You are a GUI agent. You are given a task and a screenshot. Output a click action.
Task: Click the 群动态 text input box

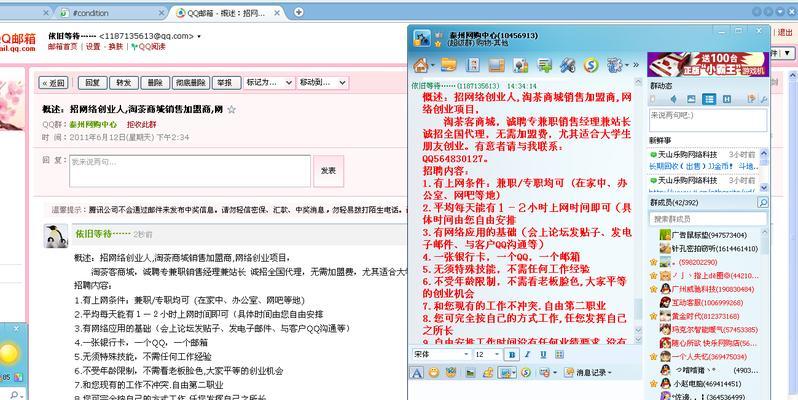[707, 120]
